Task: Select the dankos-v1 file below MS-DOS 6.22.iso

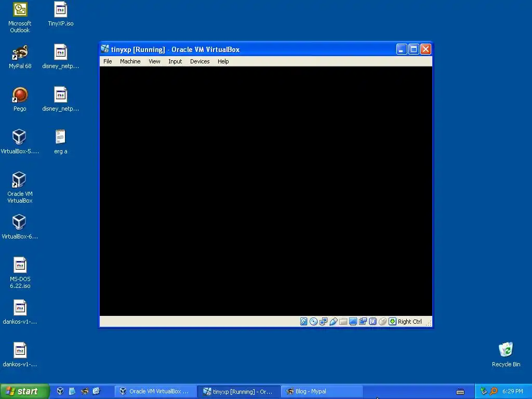Action: 20,312
